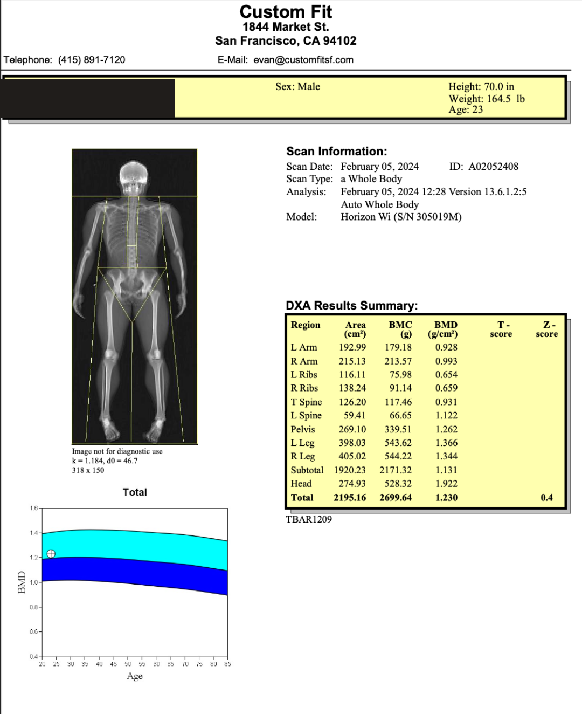Click the Custom Fit clinic logo heading

(287, 12)
